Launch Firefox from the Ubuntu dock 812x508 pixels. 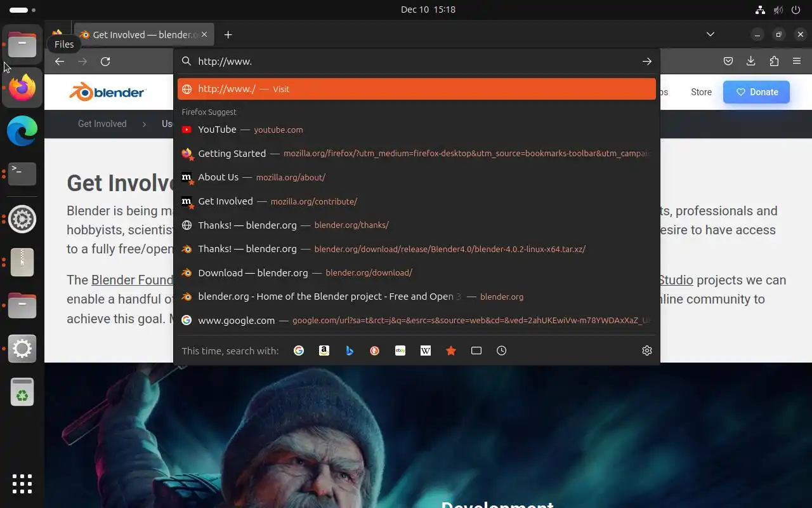click(x=22, y=88)
